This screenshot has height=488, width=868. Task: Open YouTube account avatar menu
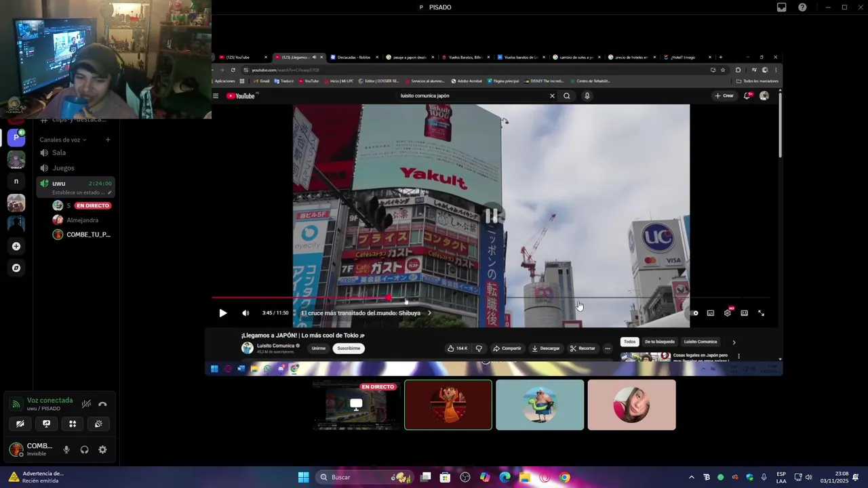click(x=764, y=96)
